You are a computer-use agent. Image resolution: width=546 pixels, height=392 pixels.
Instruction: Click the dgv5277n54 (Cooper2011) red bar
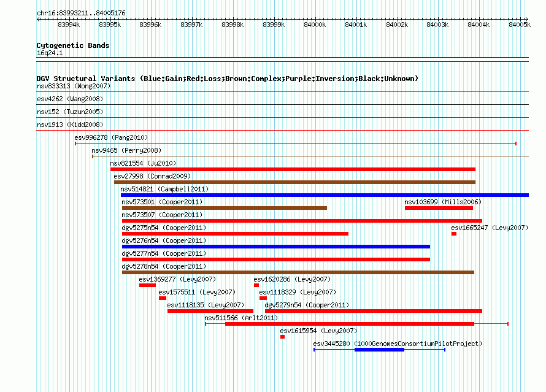[x=276, y=259]
